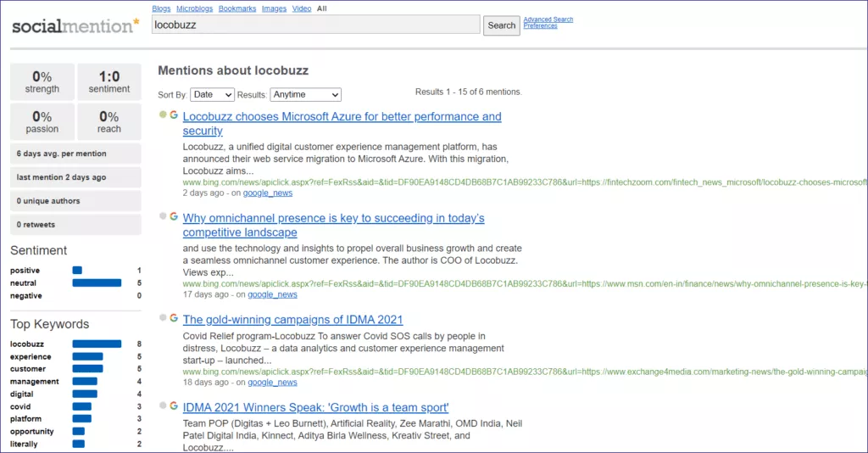The height and width of the screenshot is (453, 868).
Task: Click the neutral sentiment bar
Action: [97, 282]
